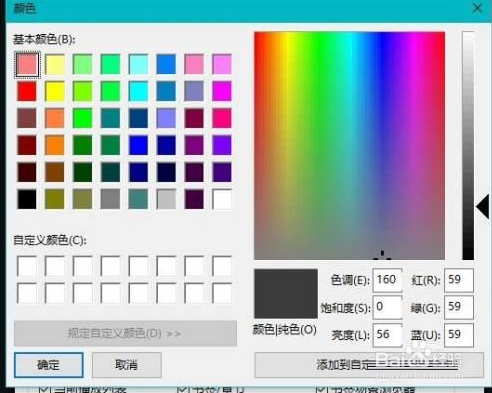
Task: Select the bright orange basic color swatch
Action: pyautogui.click(x=55, y=145)
